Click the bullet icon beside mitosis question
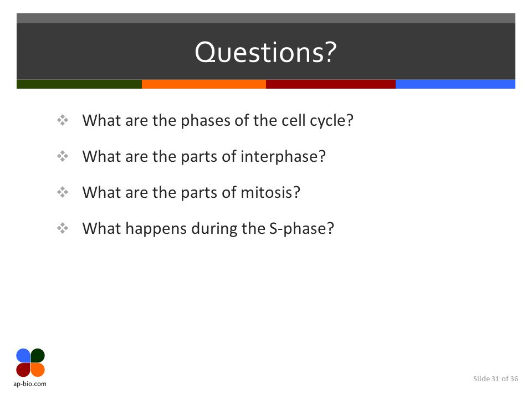532x399 pixels. pos(63,192)
